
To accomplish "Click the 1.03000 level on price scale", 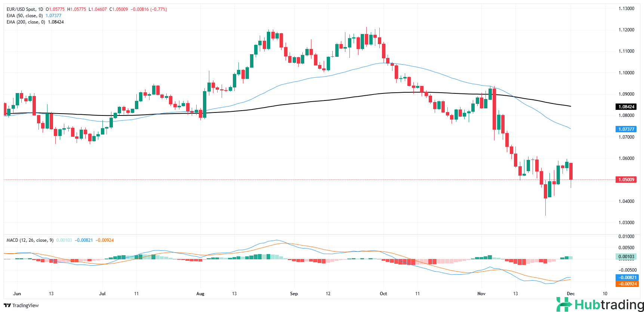I will coord(626,223).
